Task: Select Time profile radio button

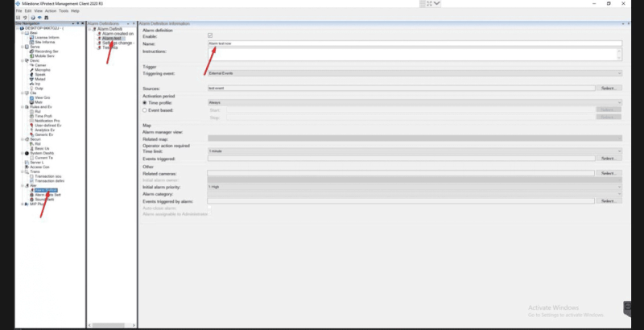Action: (x=145, y=102)
